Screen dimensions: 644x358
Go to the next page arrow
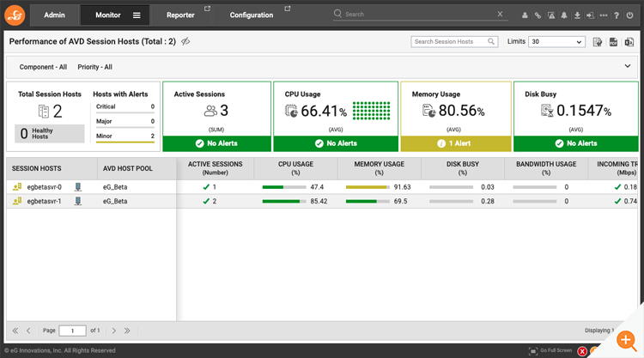(114, 331)
